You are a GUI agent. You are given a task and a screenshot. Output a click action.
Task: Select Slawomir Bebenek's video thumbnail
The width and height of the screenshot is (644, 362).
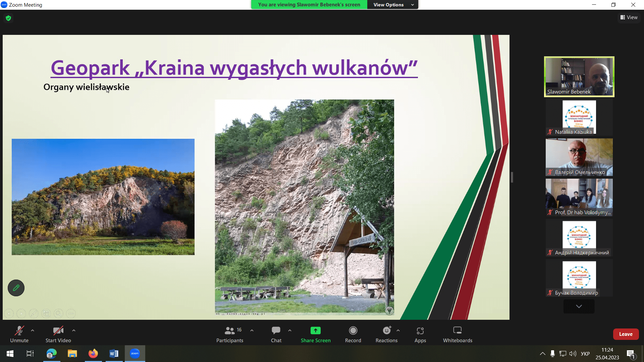[x=579, y=77]
